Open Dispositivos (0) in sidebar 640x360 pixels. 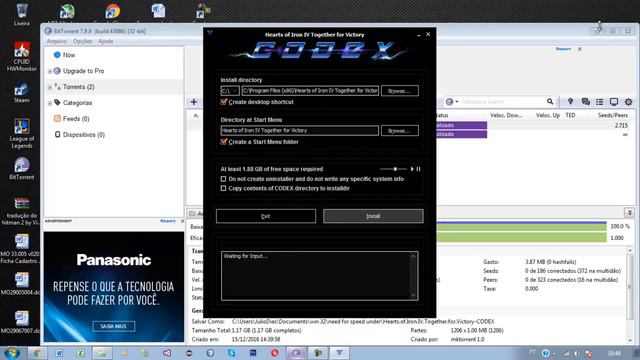coord(84,135)
